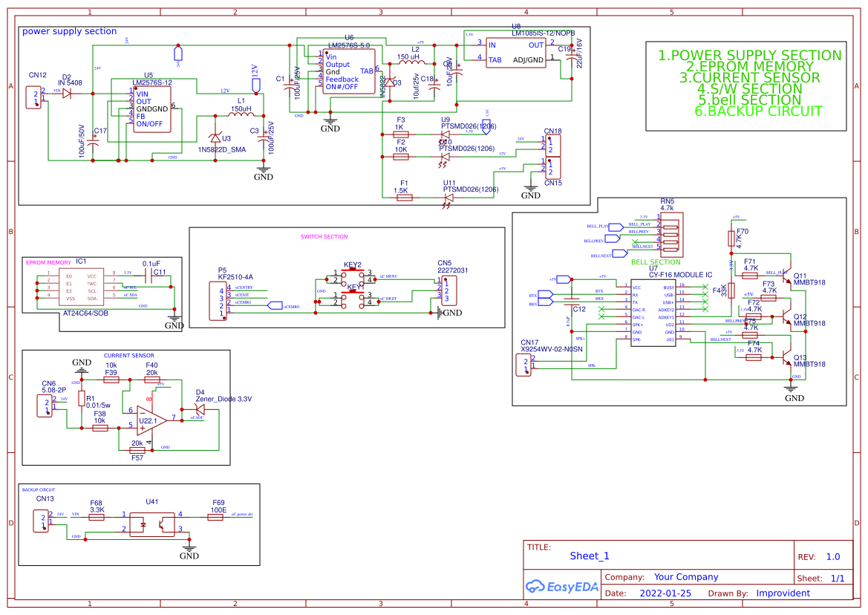The width and height of the screenshot is (868, 615).
Task: Click the D4 Zener diode symbol
Action: pos(200,409)
